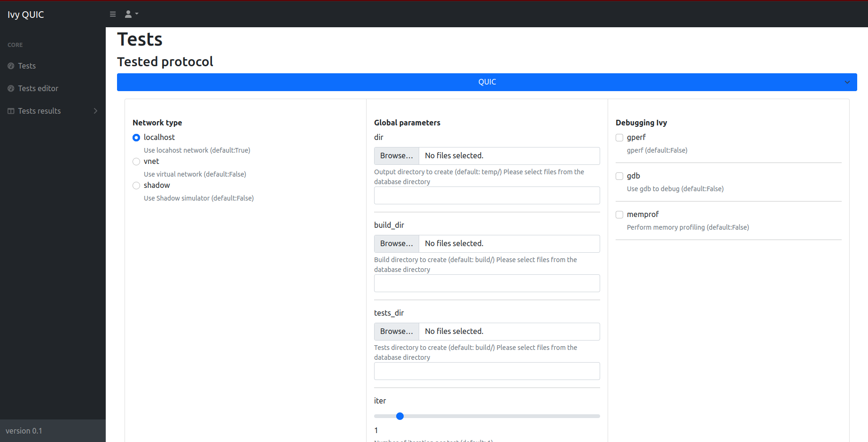Click the build_dir text input field
868x442 pixels.
click(487, 283)
